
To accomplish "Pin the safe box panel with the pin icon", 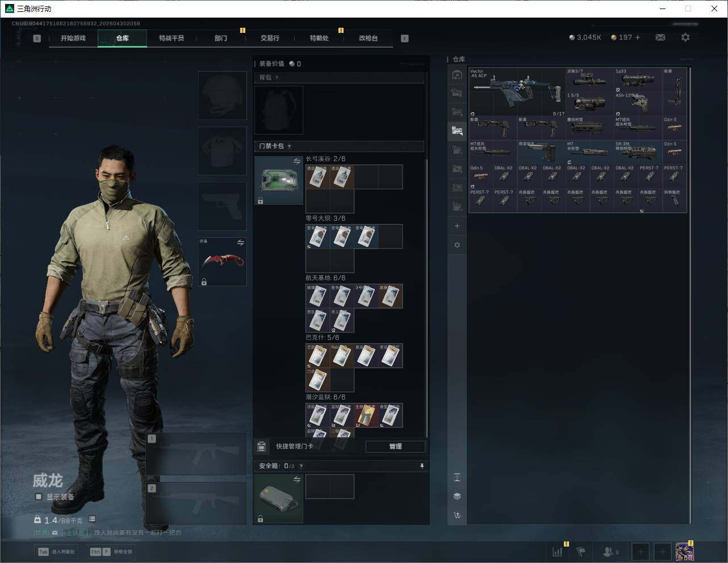I will click(422, 466).
